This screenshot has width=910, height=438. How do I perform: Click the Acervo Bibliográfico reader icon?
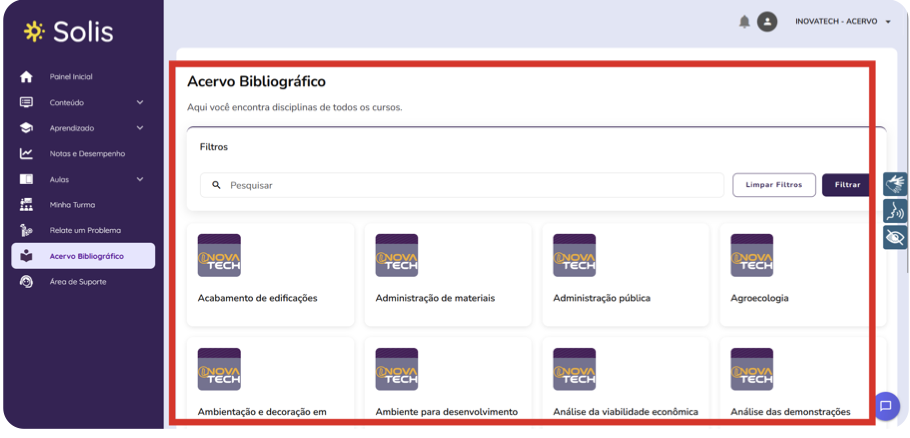[26, 256]
